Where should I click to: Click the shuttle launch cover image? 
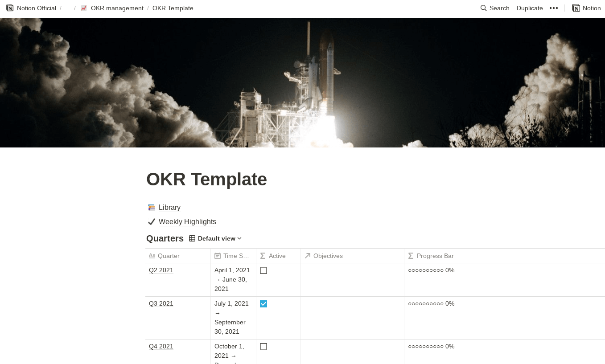click(302, 82)
